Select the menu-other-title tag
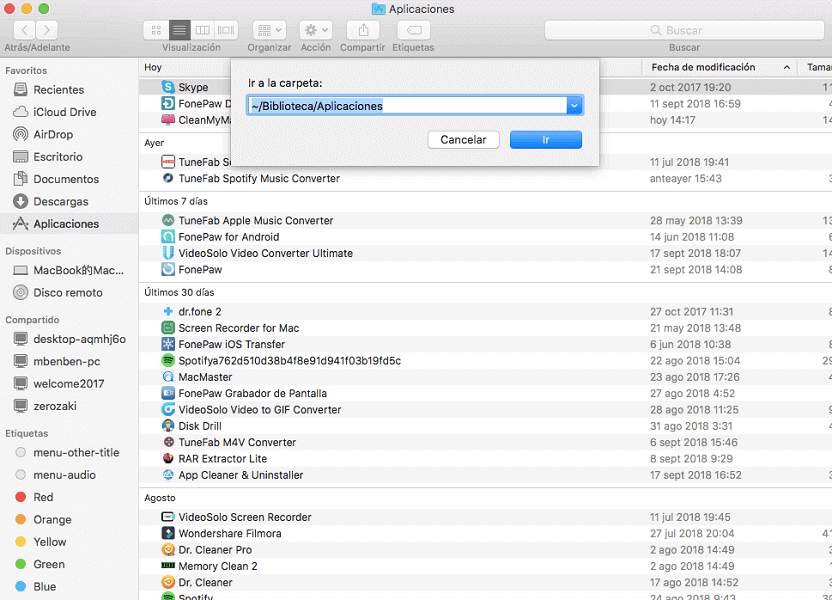 [76, 453]
